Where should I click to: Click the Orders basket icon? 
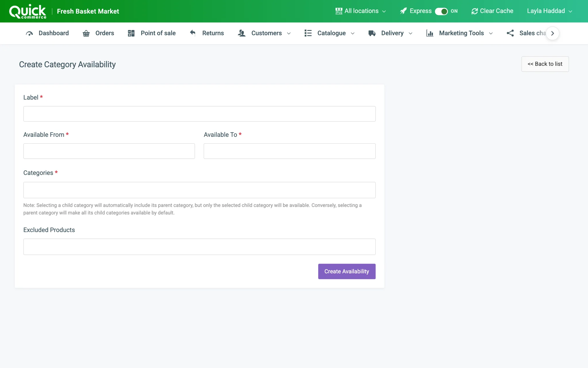coord(86,33)
